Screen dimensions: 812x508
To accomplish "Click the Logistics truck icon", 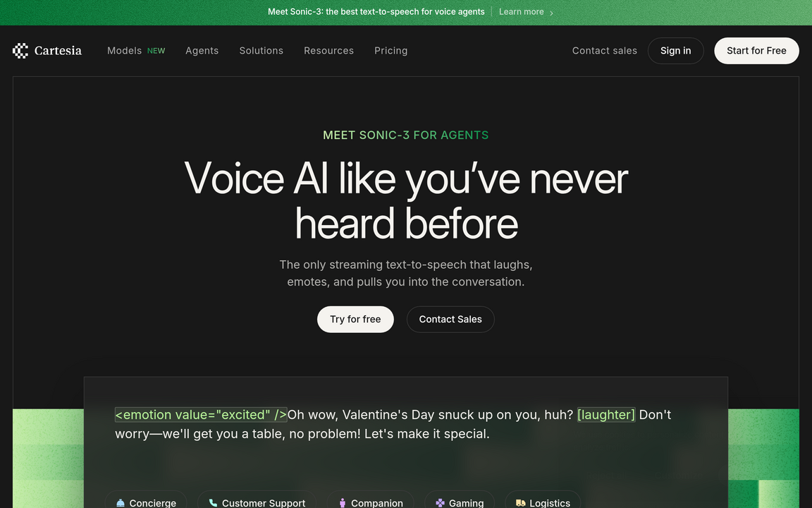I will [x=520, y=503].
